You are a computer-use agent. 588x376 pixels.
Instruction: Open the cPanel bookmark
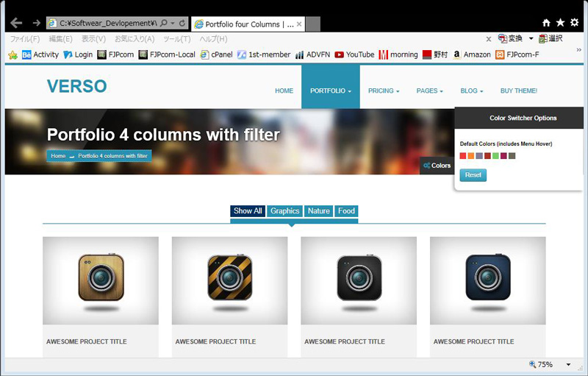pyautogui.click(x=216, y=54)
